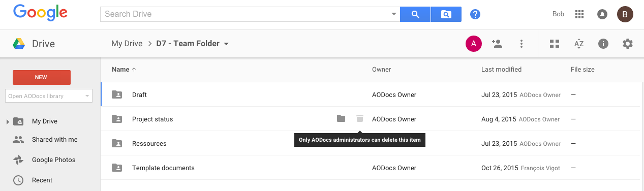
Task: Click the Last modified column header
Action: (x=501, y=70)
